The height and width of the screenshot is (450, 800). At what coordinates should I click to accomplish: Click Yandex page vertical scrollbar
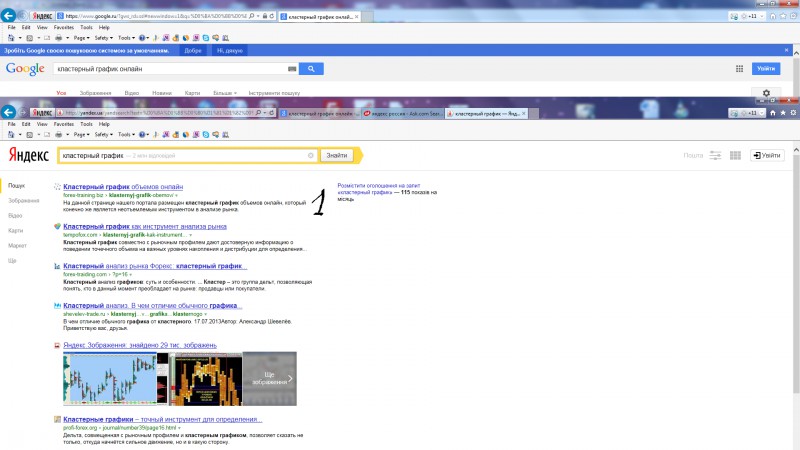(x=796, y=276)
